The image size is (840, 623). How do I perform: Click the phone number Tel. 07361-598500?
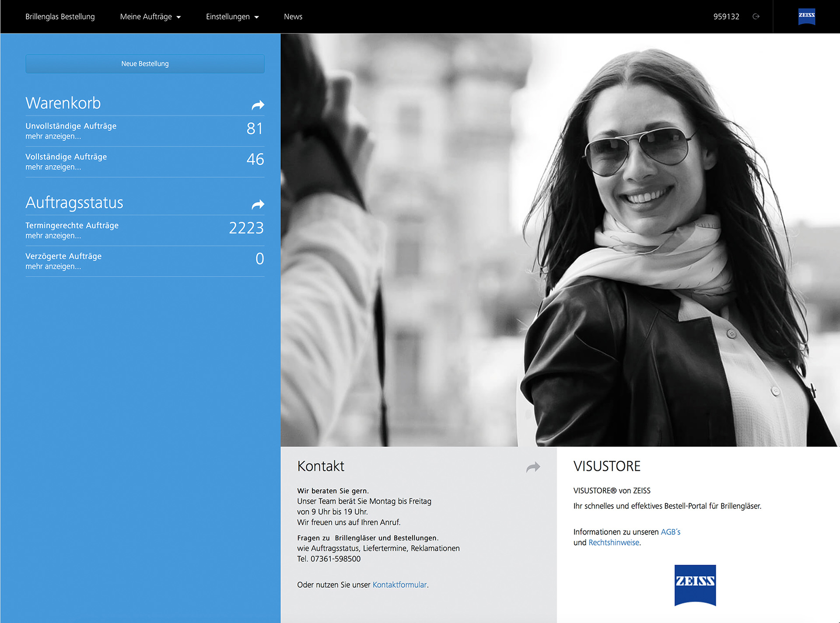pos(329,559)
